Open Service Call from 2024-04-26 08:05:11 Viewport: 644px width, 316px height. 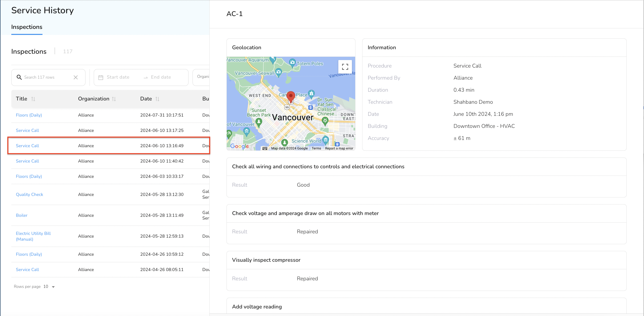pos(27,270)
